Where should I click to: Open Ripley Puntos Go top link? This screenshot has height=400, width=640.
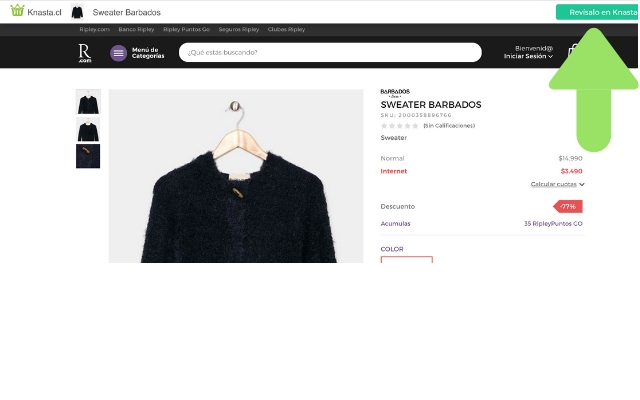point(187,29)
